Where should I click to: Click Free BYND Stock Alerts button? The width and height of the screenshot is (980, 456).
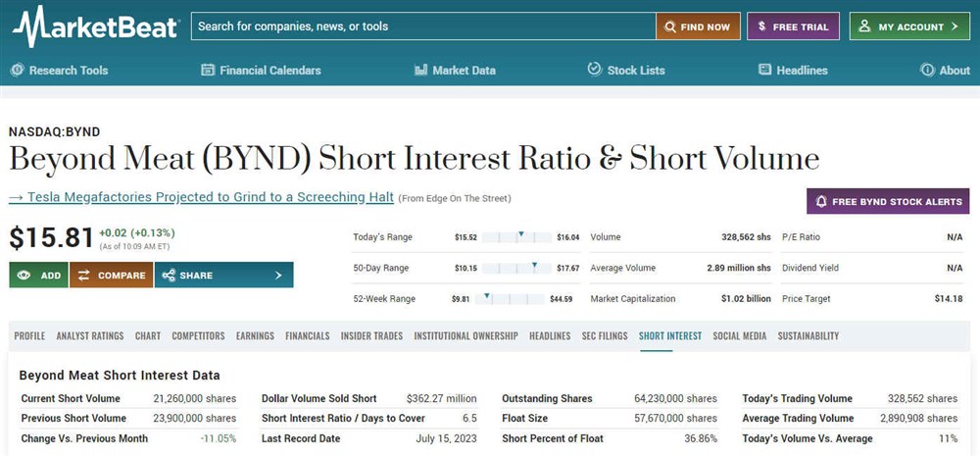pos(888,201)
